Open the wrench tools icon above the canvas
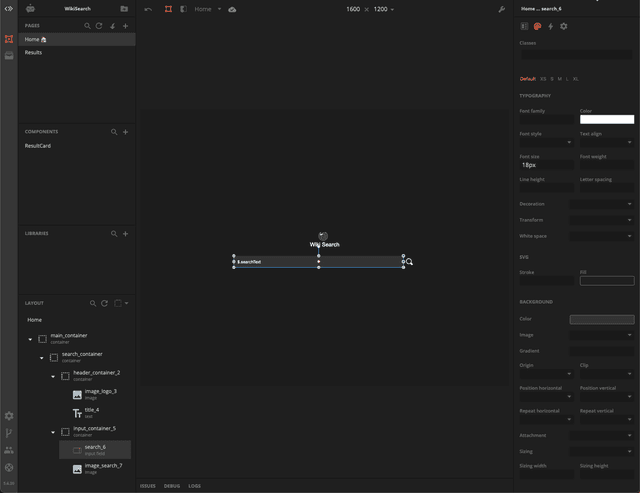The image size is (640, 493). coord(501,9)
